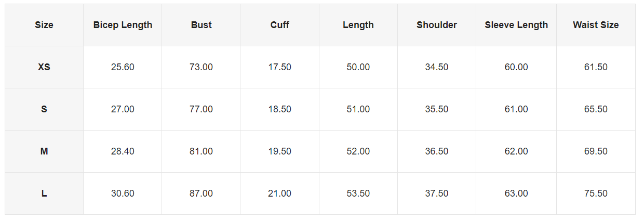Select M sleeve length value 62.00
This screenshot has height=220, width=644.
tap(516, 151)
